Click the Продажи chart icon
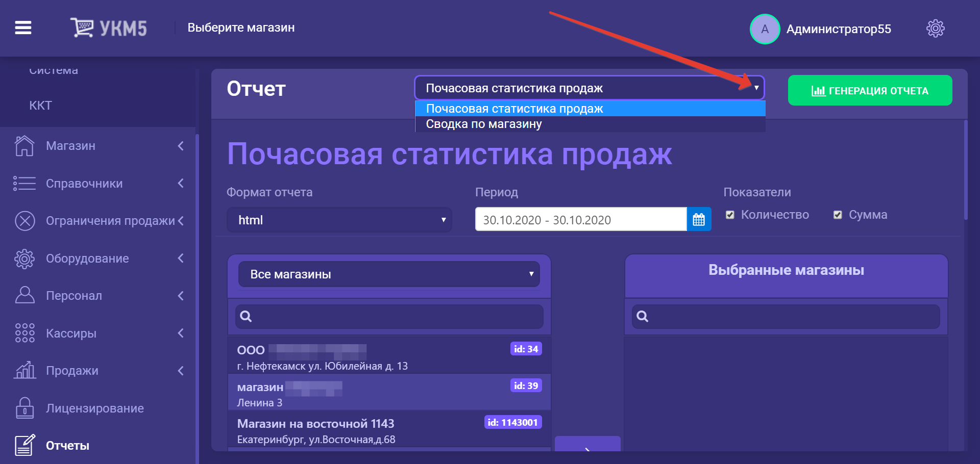The height and width of the screenshot is (464, 980). click(x=24, y=370)
